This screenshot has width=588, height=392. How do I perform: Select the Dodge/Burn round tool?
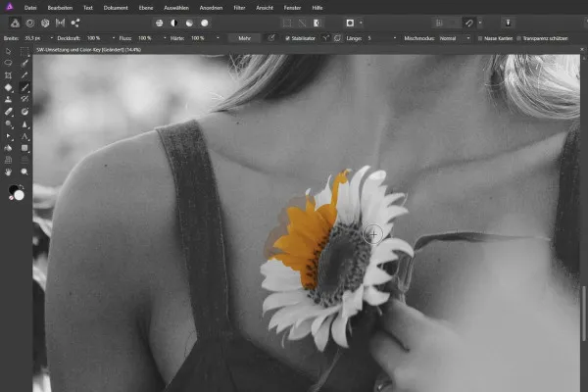coord(8,123)
